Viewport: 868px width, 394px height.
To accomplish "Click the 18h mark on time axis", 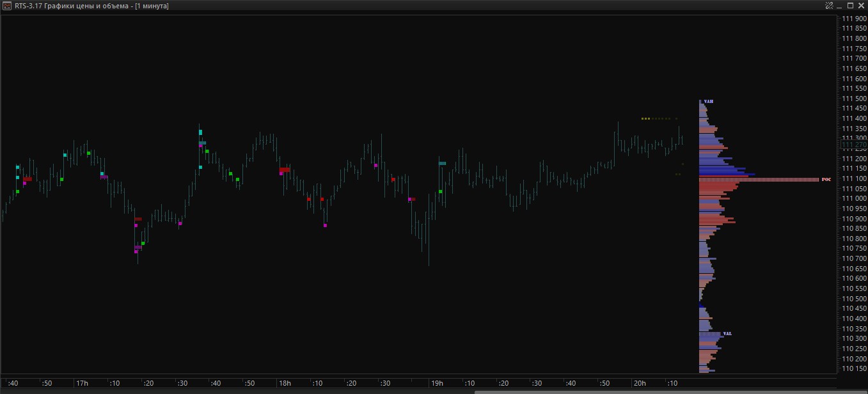I will click(x=285, y=383).
